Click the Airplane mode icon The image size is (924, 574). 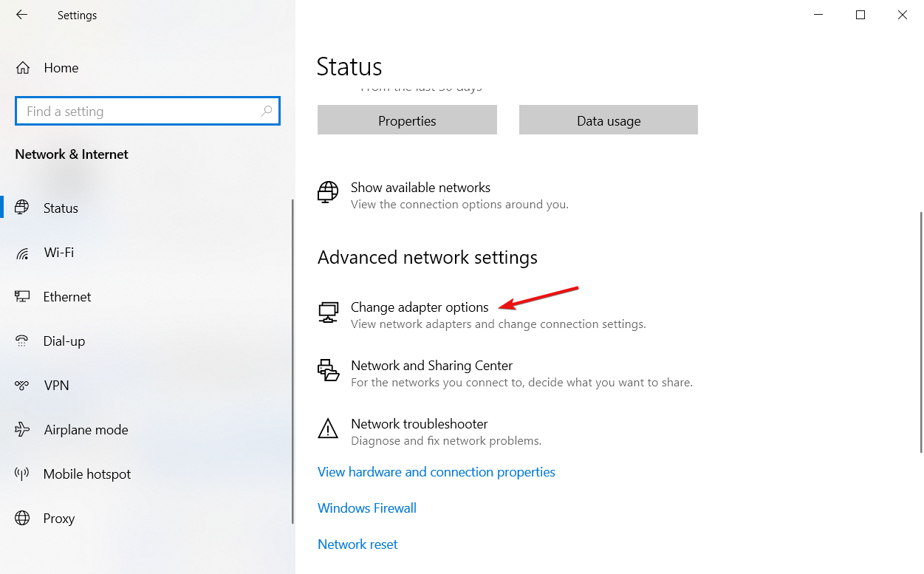(22, 430)
